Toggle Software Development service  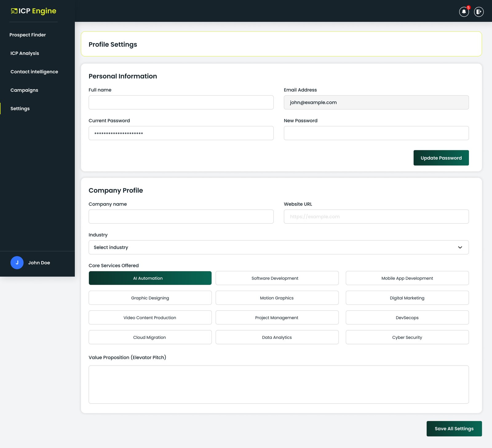[277, 278]
